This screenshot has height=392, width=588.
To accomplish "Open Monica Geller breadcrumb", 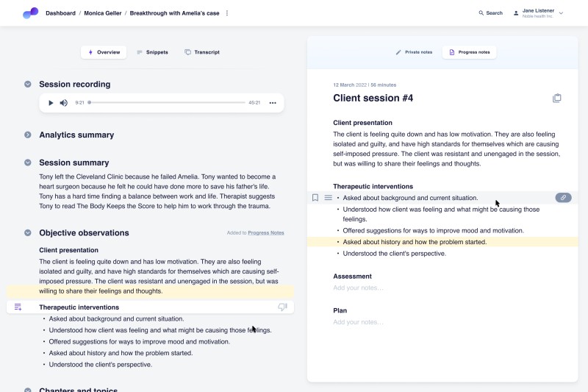I will [x=103, y=13].
